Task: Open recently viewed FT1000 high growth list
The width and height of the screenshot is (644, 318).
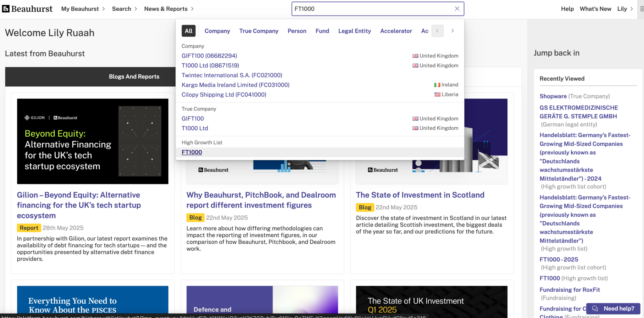Action: [x=550, y=278]
